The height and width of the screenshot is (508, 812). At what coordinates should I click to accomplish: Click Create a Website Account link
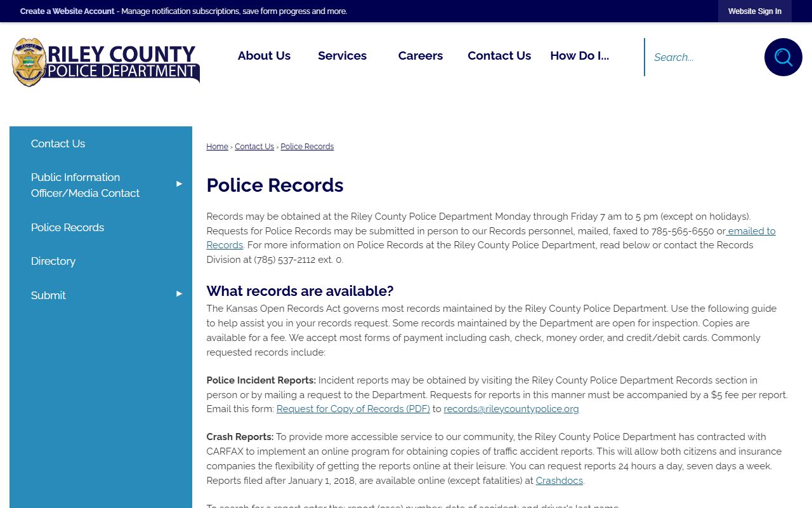[67, 11]
